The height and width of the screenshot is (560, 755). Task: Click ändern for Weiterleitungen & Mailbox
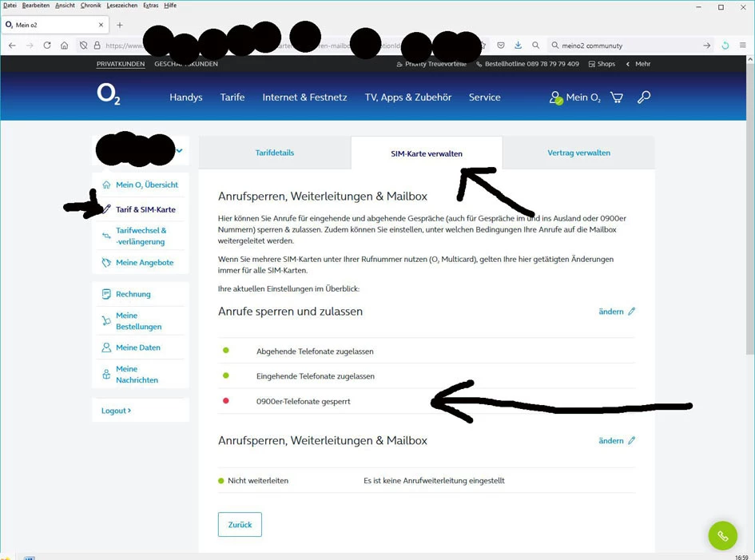[611, 441]
